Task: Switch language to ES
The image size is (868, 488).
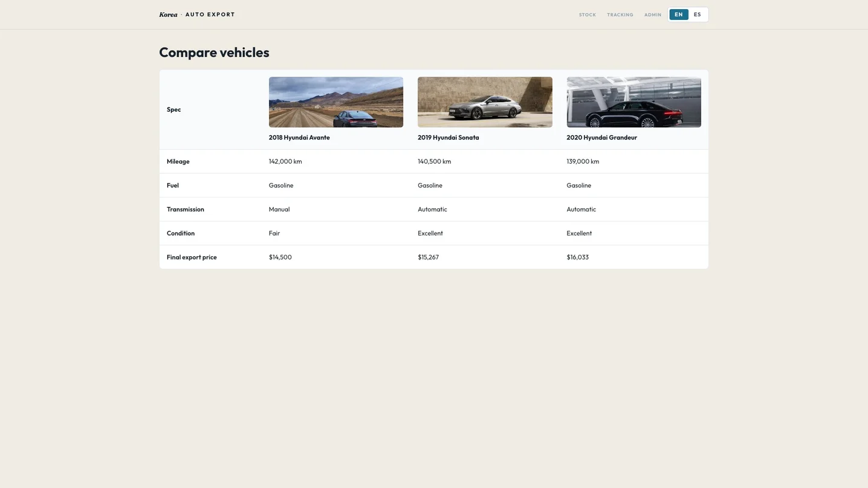Action: click(698, 14)
